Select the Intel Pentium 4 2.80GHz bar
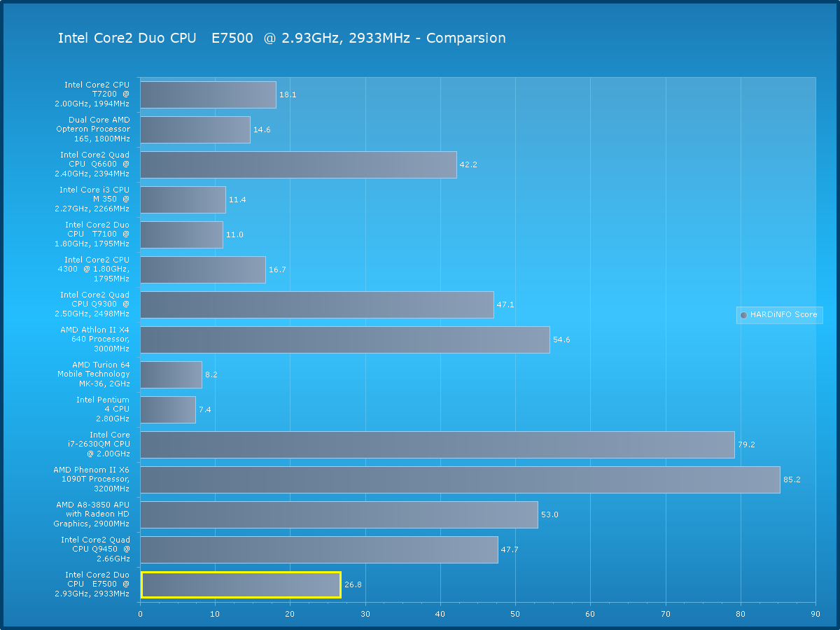 point(168,409)
